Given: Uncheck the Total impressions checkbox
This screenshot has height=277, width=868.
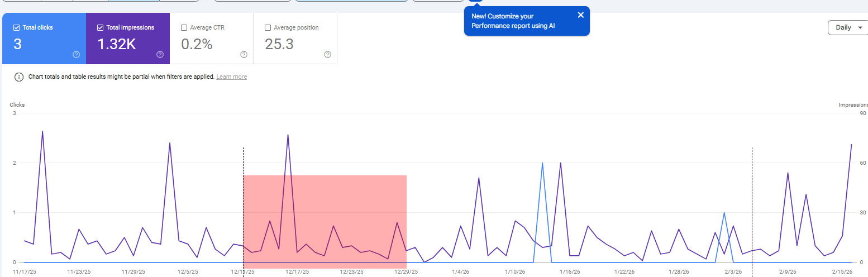Looking at the screenshot, I should pyautogui.click(x=100, y=27).
